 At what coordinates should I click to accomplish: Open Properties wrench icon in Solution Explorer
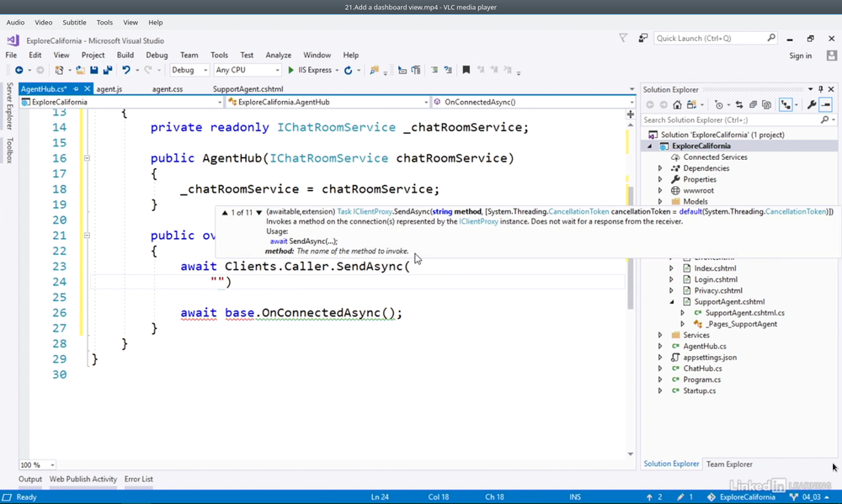coord(812,104)
